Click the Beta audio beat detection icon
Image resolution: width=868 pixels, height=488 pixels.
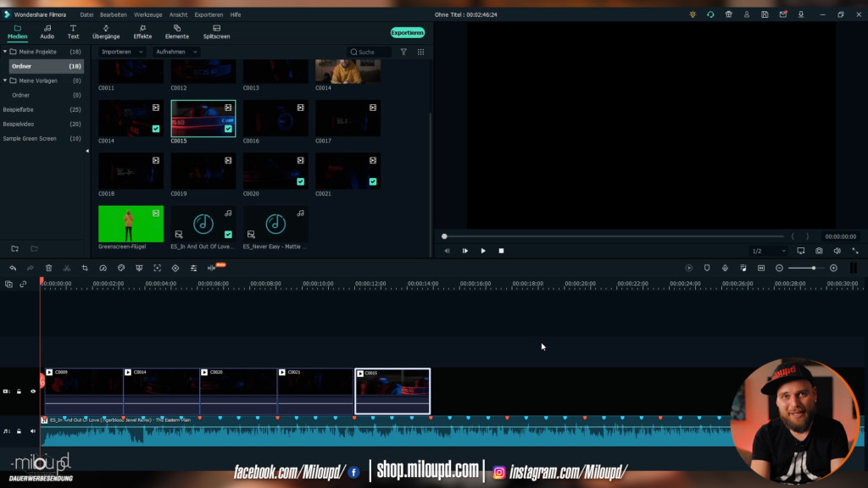212,268
